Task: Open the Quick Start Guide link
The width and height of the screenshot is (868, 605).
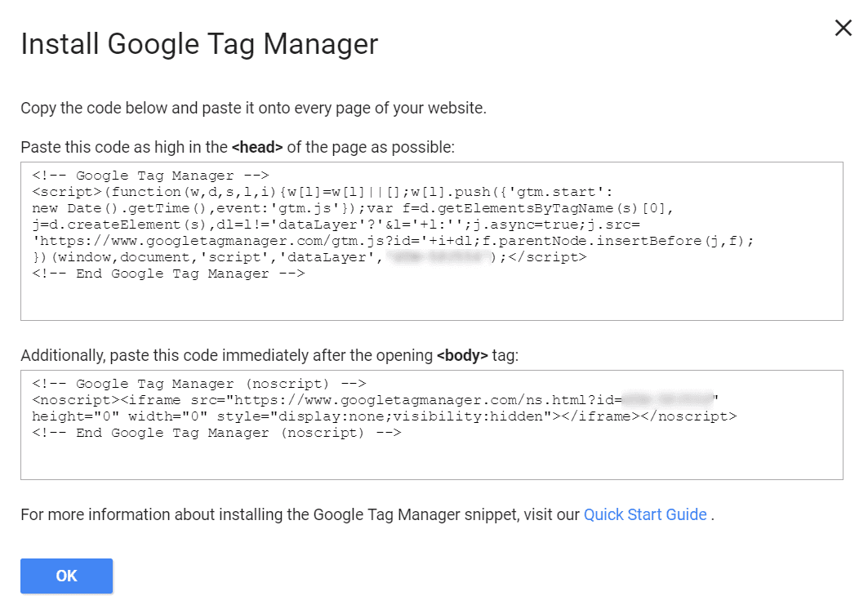Action: [x=645, y=514]
